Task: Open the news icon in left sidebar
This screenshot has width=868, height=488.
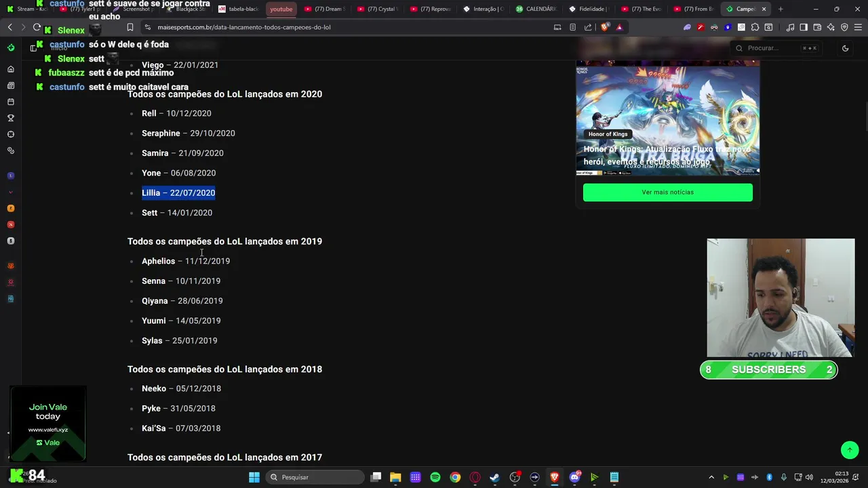Action: tap(11, 85)
